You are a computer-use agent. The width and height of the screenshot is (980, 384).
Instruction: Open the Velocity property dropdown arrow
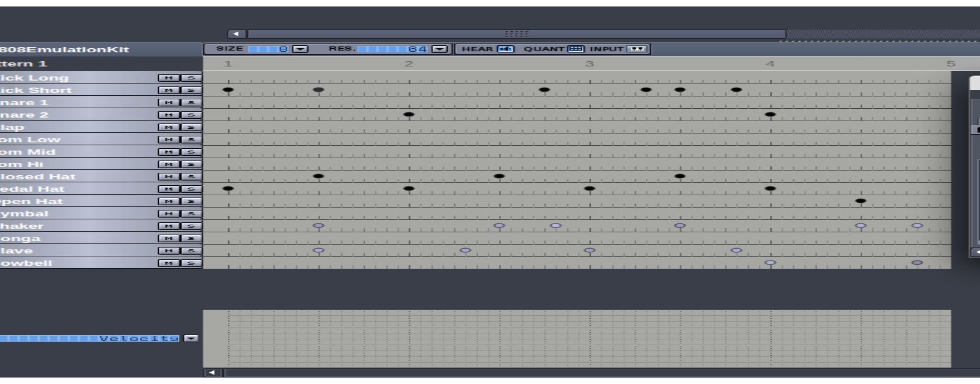pyautogui.click(x=191, y=338)
